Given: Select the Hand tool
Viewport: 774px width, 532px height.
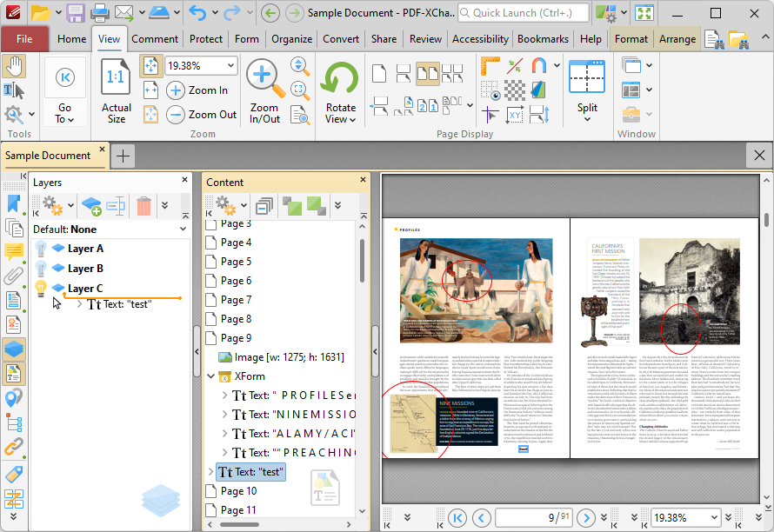Looking at the screenshot, I should (x=14, y=67).
